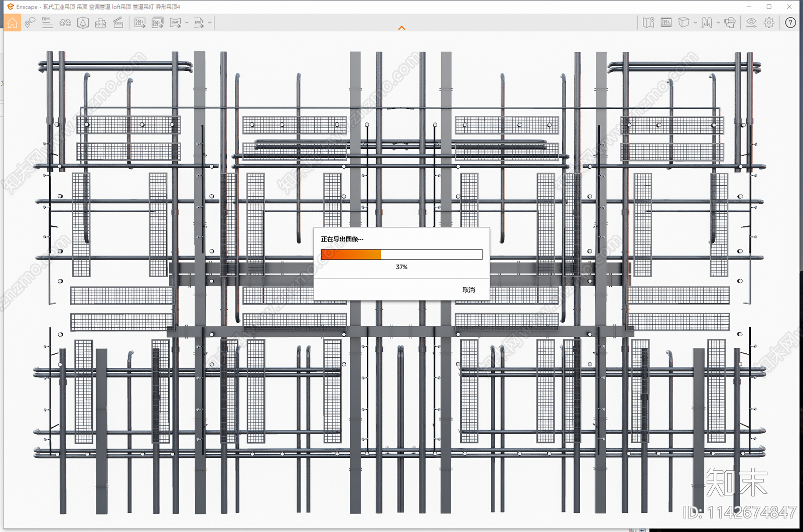Enable the VR headset mode

coord(730,23)
